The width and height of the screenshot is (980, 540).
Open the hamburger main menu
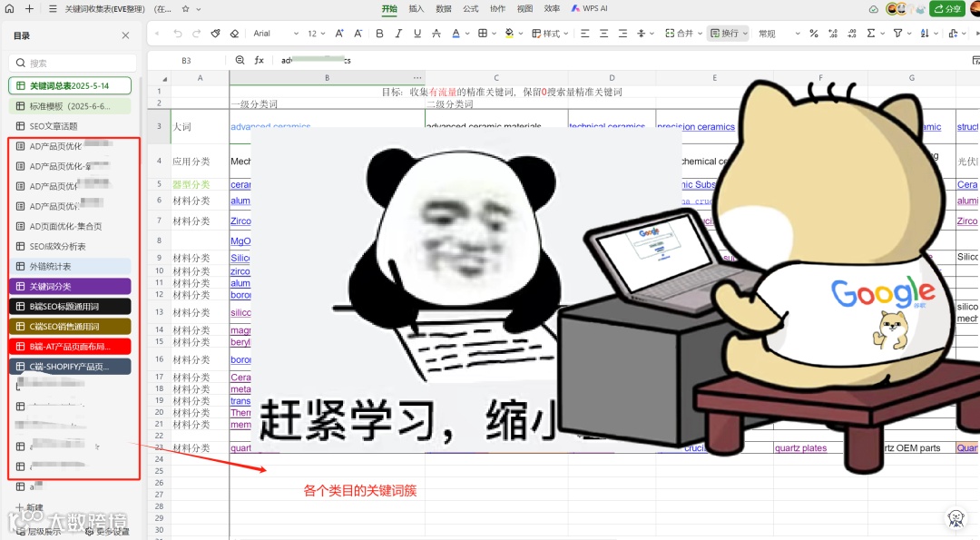53,9
